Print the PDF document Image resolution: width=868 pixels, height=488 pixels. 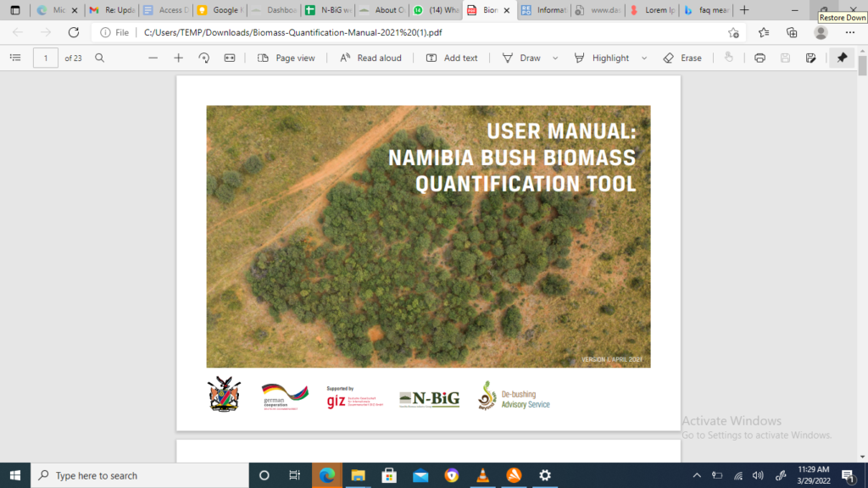pyautogui.click(x=760, y=58)
